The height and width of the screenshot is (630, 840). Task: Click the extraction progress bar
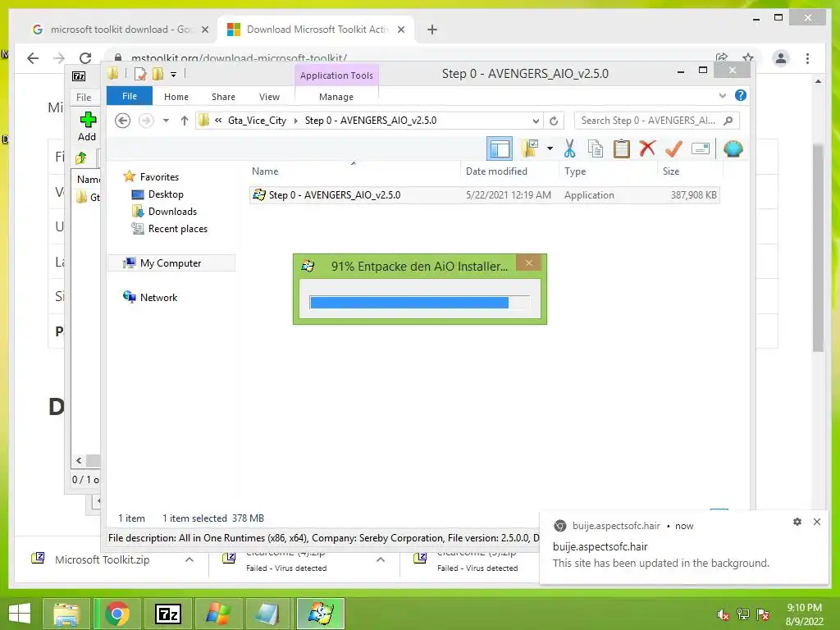tap(419, 302)
